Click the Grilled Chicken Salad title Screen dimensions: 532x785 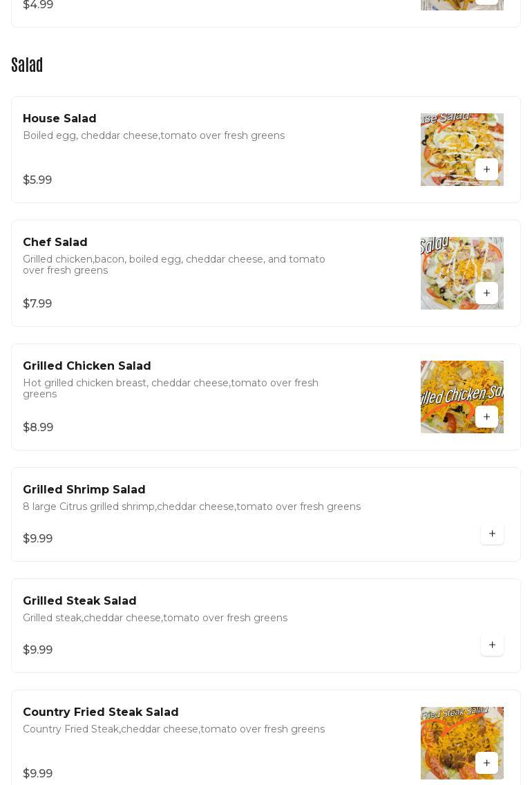tap(87, 366)
